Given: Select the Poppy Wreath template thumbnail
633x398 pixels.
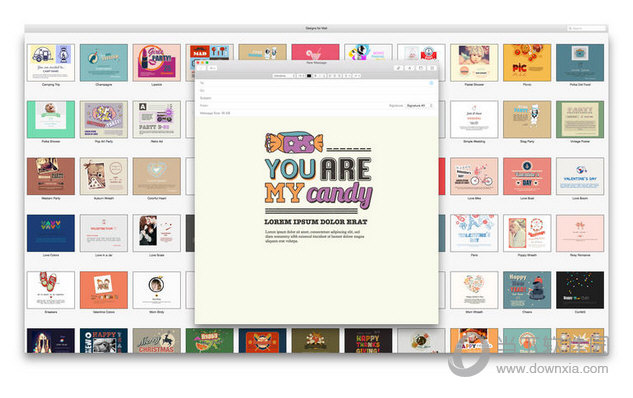Looking at the screenshot, I should [x=527, y=233].
